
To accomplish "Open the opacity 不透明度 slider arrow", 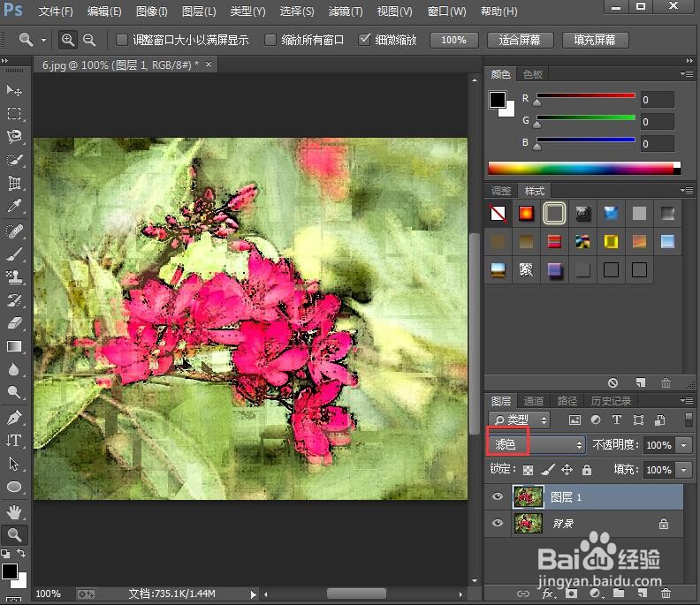I will pos(684,445).
